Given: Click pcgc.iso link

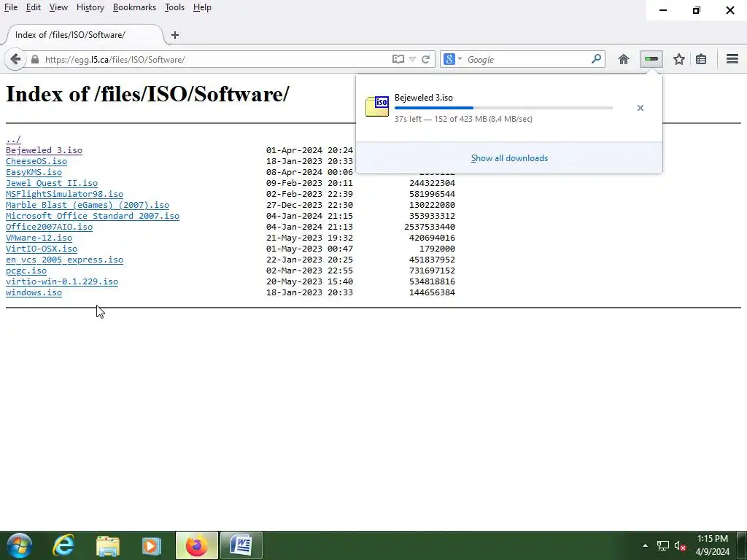Looking at the screenshot, I should coord(26,271).
